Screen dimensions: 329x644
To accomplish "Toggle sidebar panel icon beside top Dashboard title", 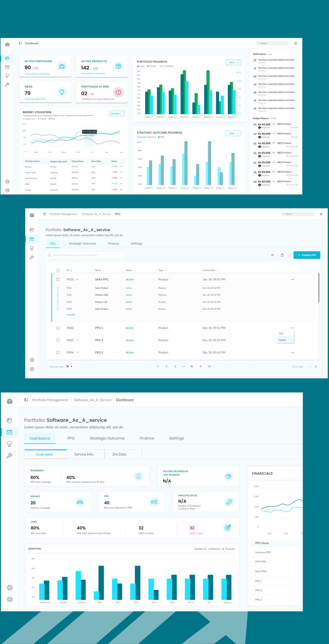I will (x=20, y=43).
